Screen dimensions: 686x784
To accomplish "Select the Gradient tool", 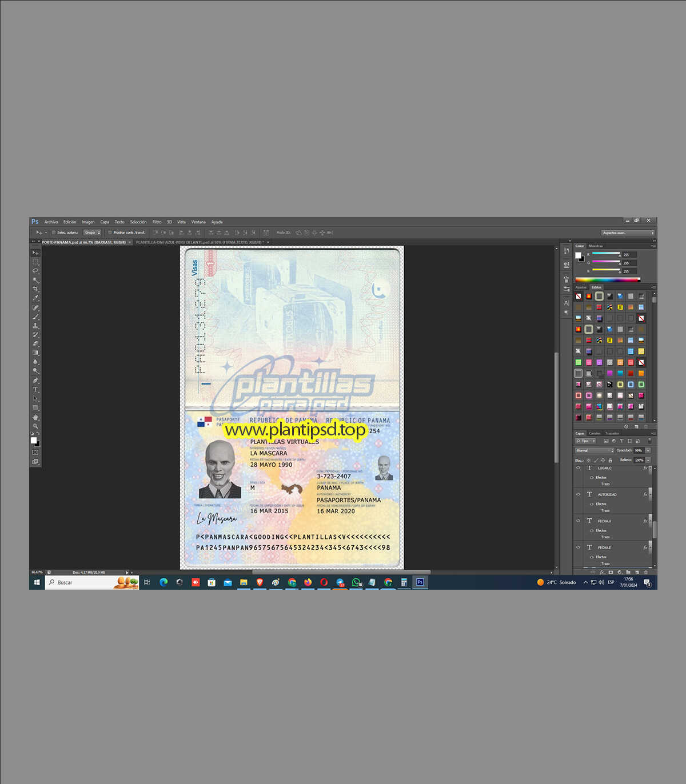I will (35, 353).
